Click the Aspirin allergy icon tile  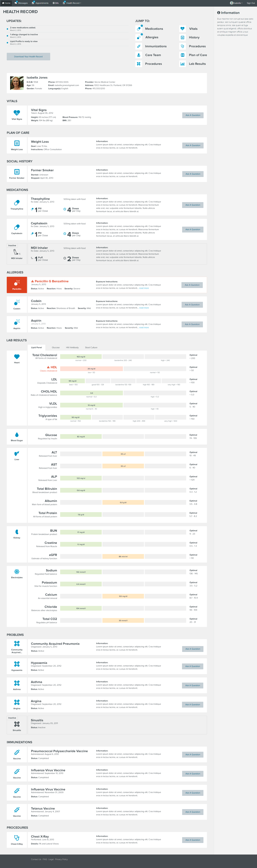pyautogui.click(x=17, y=324)
